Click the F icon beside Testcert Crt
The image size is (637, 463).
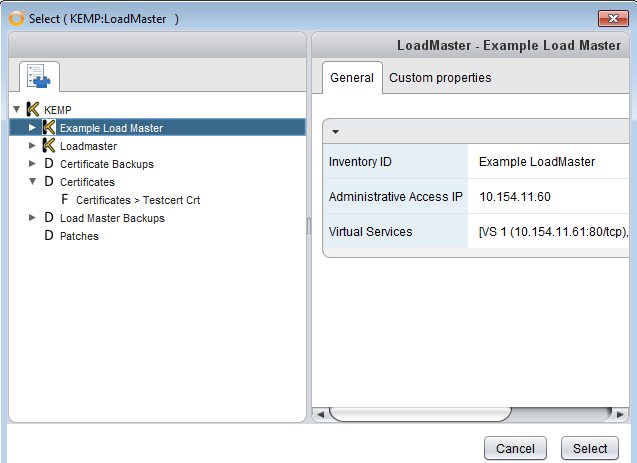click(x=65, y=199)
